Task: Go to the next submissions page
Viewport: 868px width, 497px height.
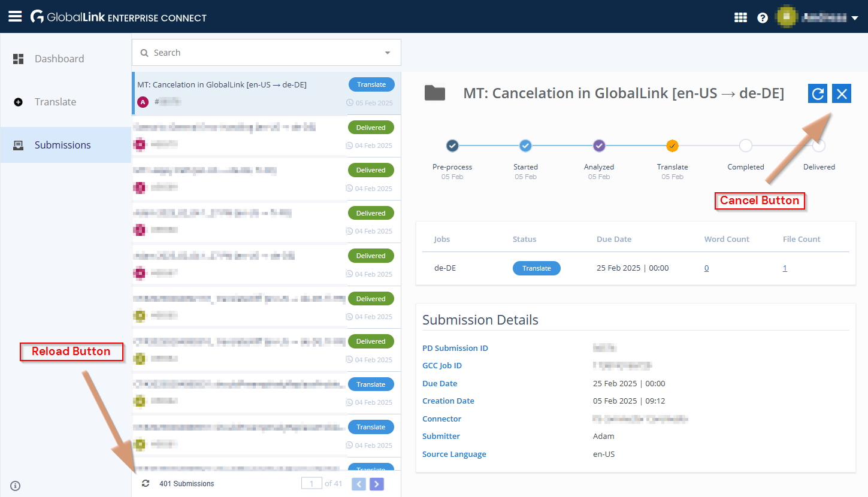Action: (x=377, y=483)
